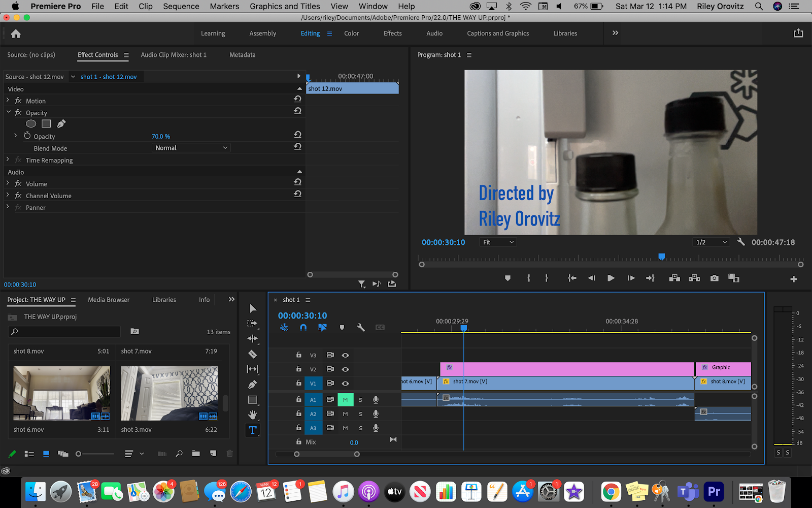Open Blend Mode Normal dropdown
This screenshot has height=508, width=812.
191,148
